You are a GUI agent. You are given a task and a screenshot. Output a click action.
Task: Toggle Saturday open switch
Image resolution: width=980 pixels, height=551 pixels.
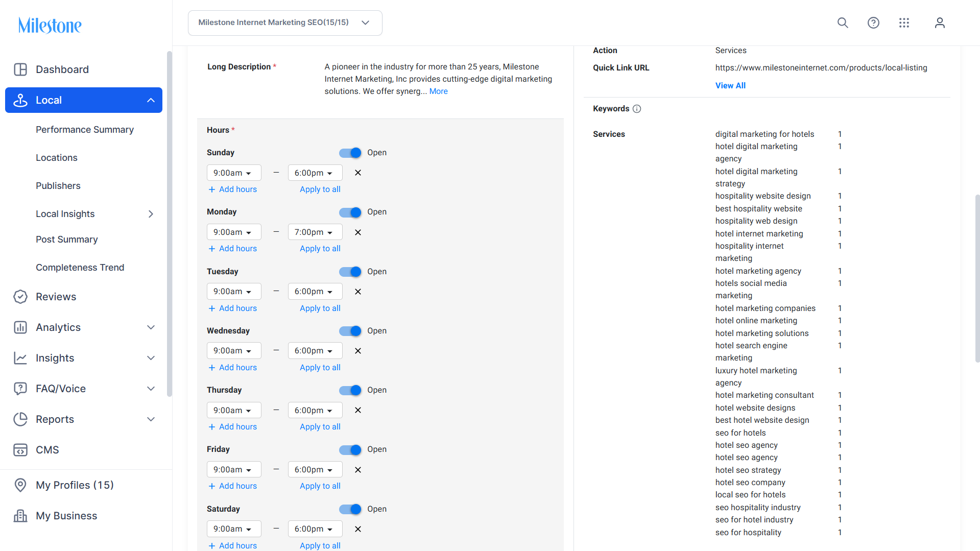[x=350, y=509]
